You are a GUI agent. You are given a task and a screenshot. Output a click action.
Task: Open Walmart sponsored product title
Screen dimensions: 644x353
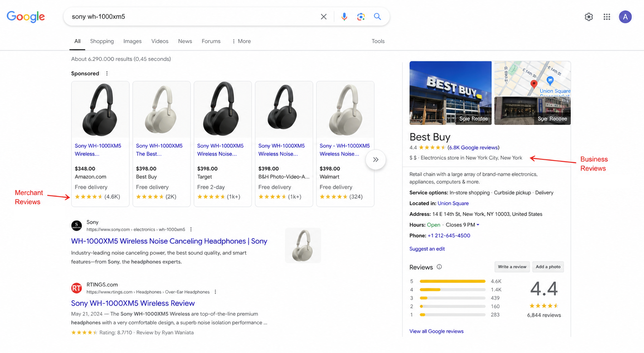345,150
